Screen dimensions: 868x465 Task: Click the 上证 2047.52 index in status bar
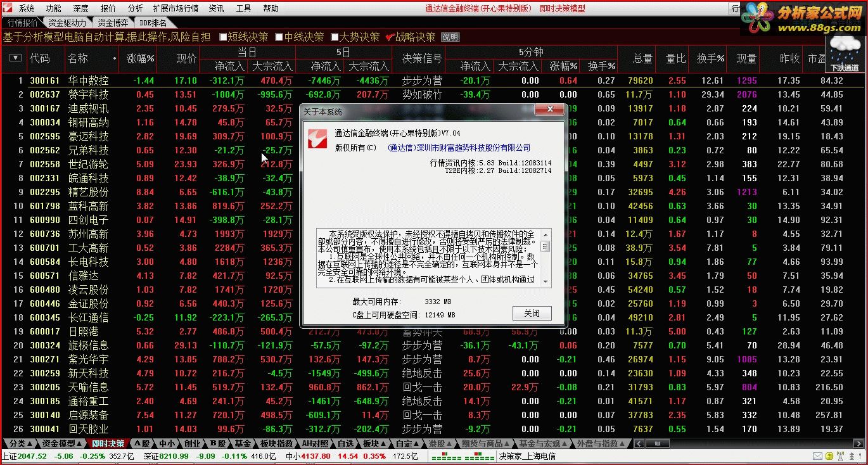click(25, 456)
